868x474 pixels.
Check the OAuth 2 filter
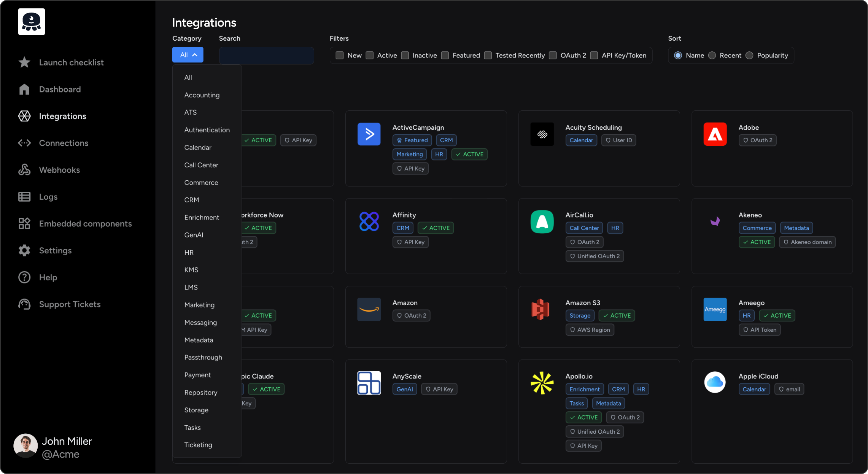(x=552, y=55)
